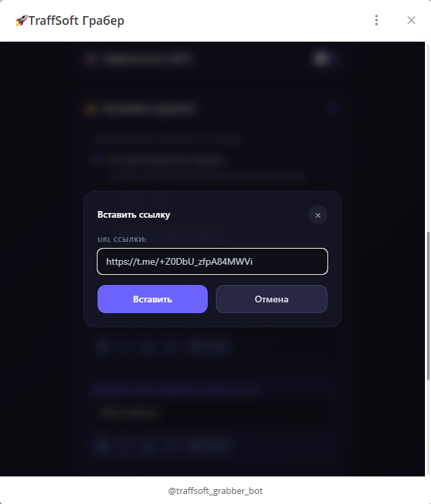Click the "Вставить ссылку" dialog heading
This screenshot has height=504, width=431.
point(134,215)
